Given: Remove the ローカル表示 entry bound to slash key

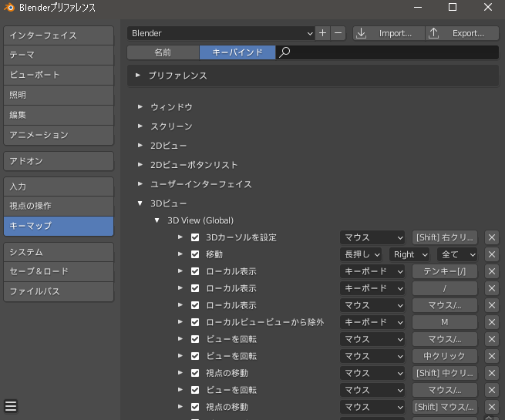Looking at the screenshot, I should (x=491, y=288).
